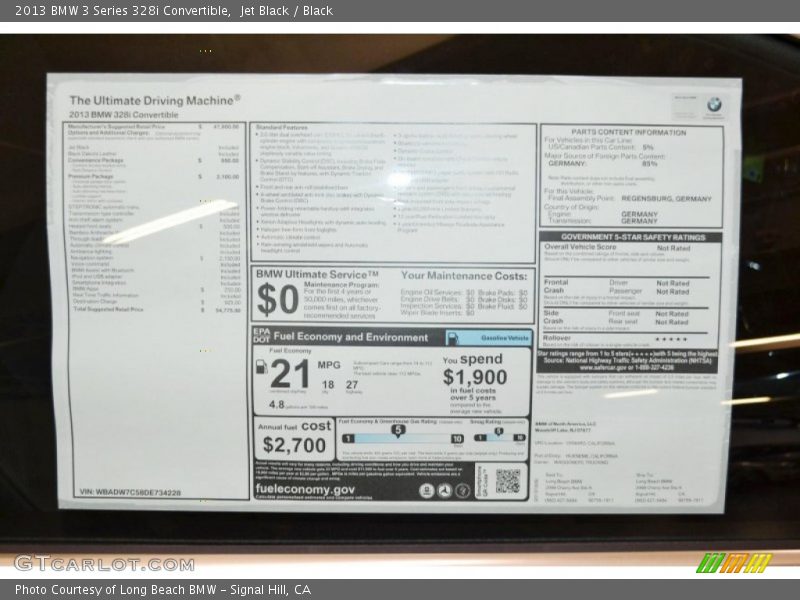Image resolution: width=800 pixels, height=600 pixels.
Task: Click the Rollover five-star rating
Action: pyautogui.click(x=671, y=339)
